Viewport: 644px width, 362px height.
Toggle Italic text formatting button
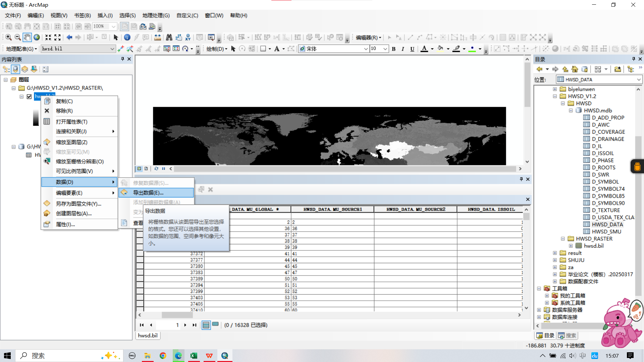(403, 49)
